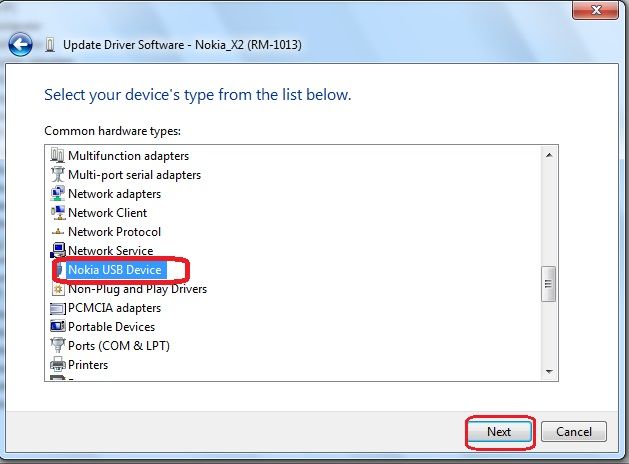
Task: Click the Network Service icon
Action: coord(58,251)
